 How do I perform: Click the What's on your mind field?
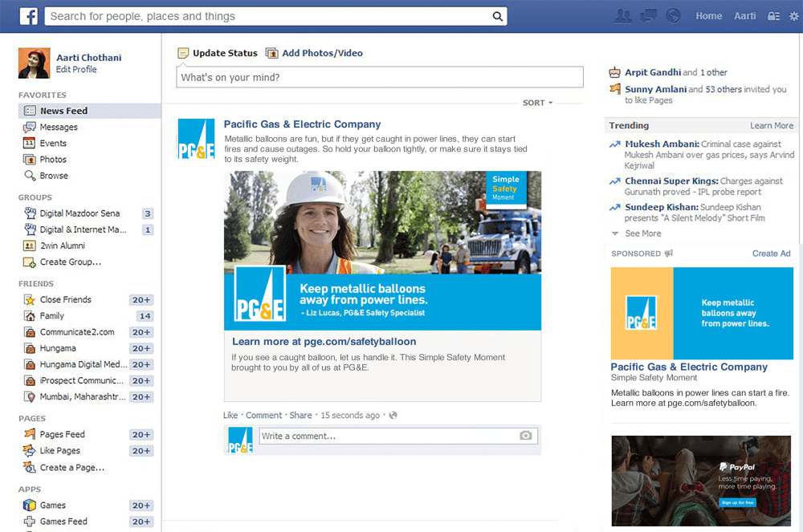coord(379,76)
